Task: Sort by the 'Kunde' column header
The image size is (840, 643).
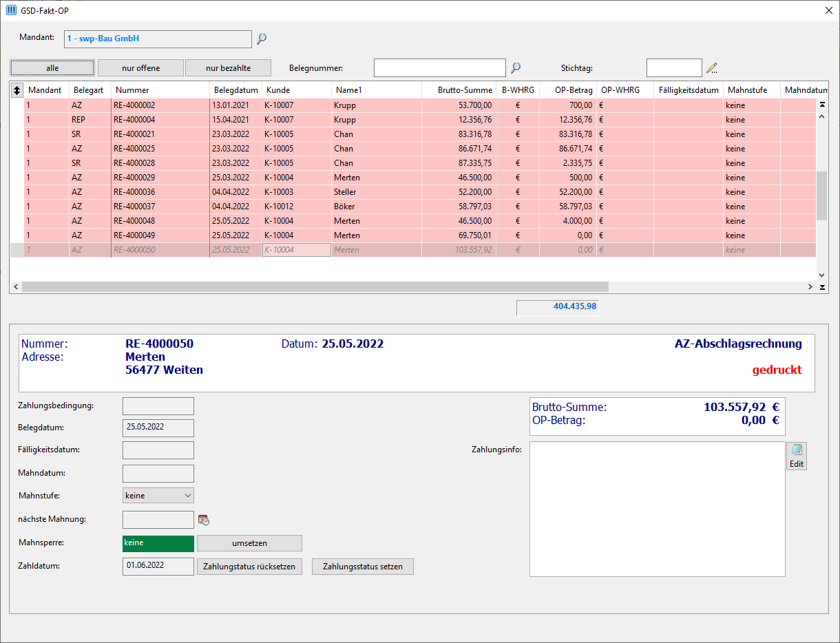Action: (297, 90)
